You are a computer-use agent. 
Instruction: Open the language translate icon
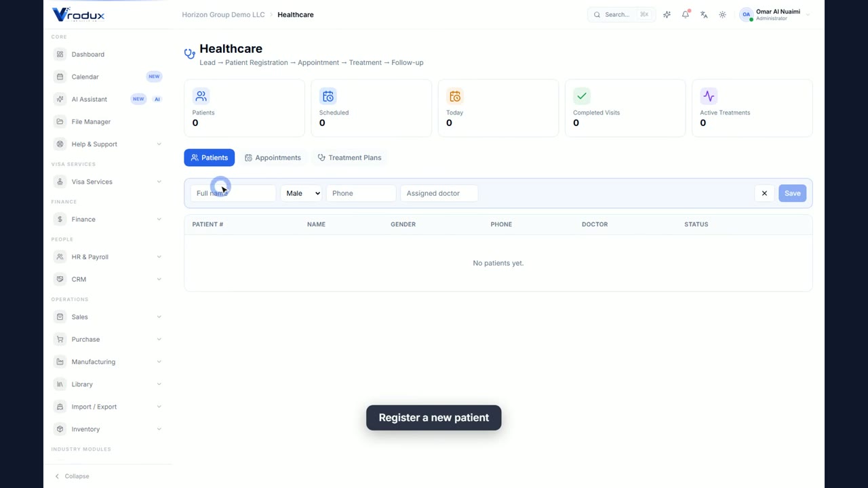point(704,14)
